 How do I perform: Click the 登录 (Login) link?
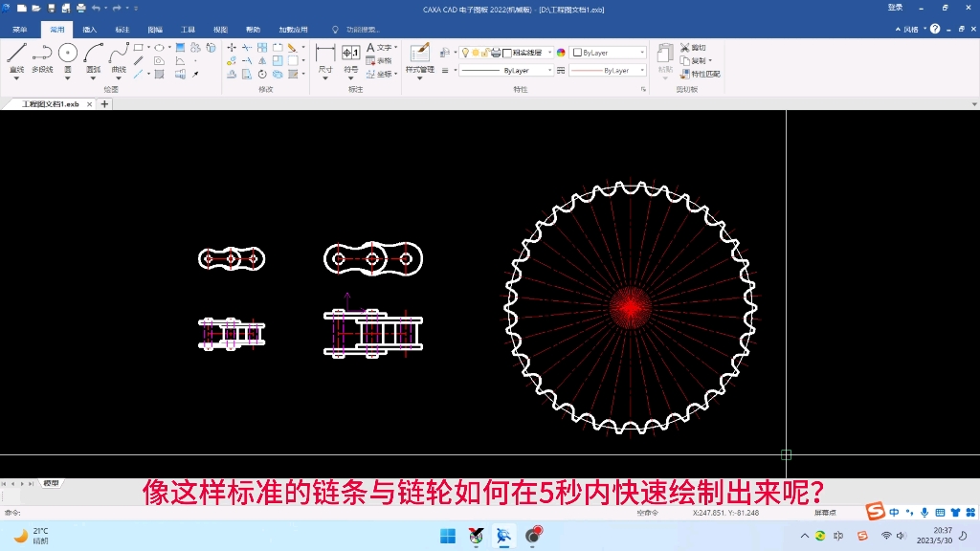click(895, 8)
